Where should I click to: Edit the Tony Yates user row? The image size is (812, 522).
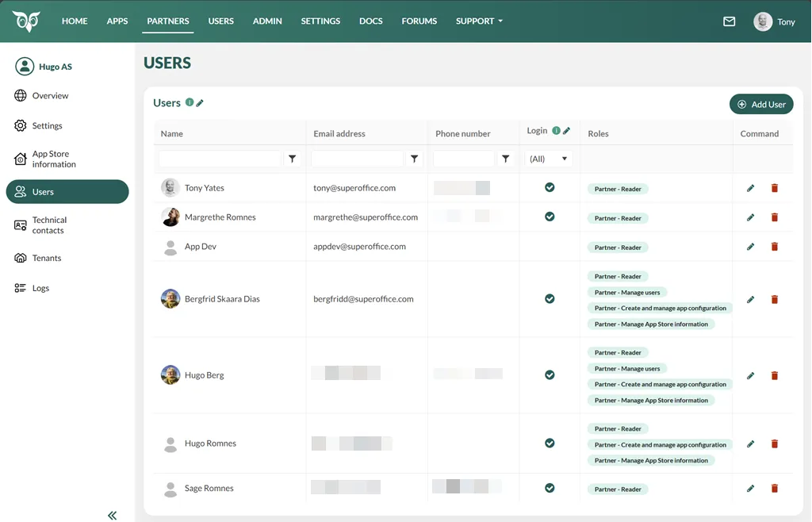750,188
